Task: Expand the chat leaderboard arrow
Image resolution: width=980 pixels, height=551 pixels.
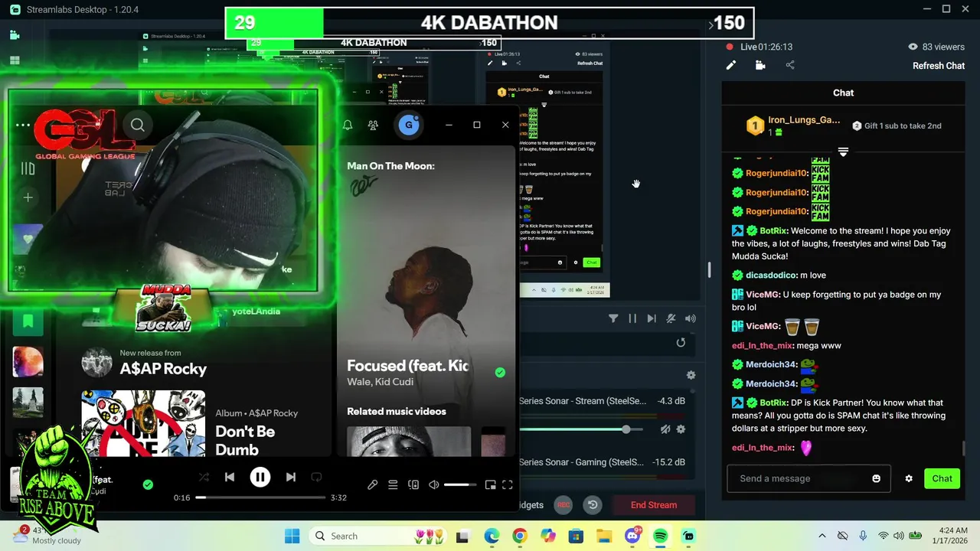Action: pyautogui.click(x=843, y=152)
